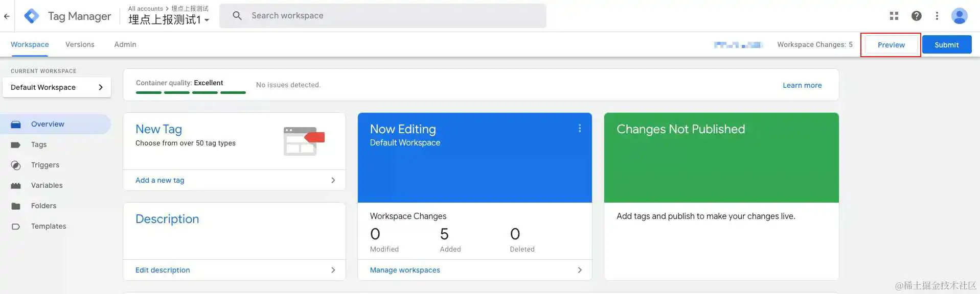Click the user account avatar
Viewport: 980px width, 294px height.
[960, 16]
